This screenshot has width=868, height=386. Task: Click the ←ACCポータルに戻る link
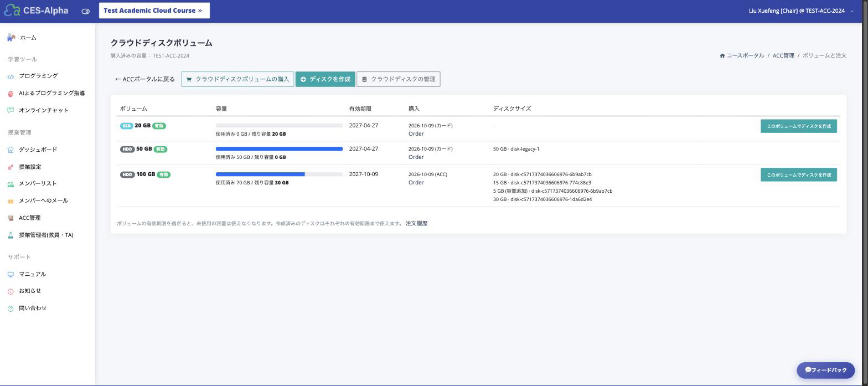[145, 79]
